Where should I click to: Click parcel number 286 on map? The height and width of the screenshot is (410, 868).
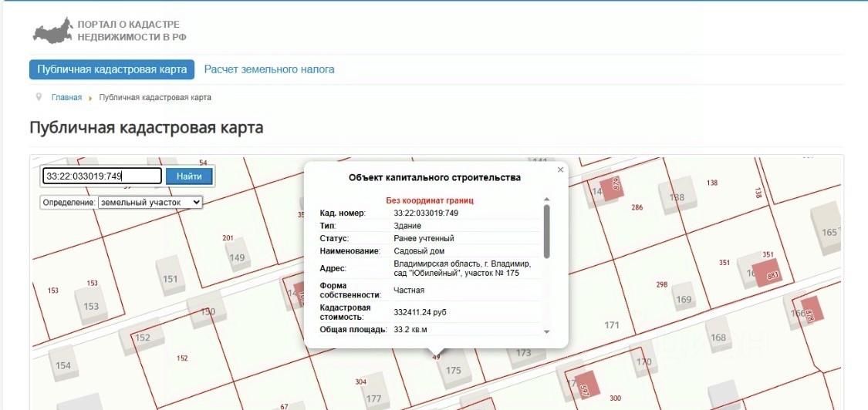click(x=637, y=207)
